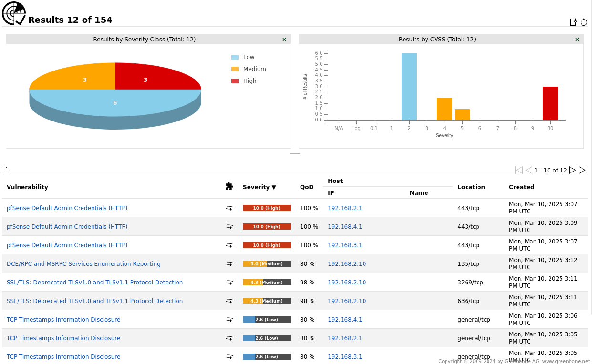The width and height of the screenshot is (592, 364).
Task: Click solution type icon for 192.168.4.1 pfSense row
Action: tap(229, 226)
